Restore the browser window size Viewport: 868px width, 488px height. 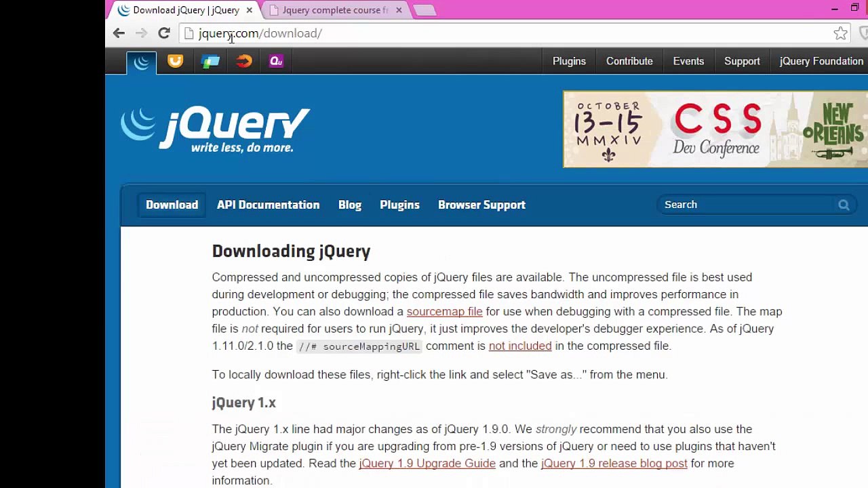point(854,8)
